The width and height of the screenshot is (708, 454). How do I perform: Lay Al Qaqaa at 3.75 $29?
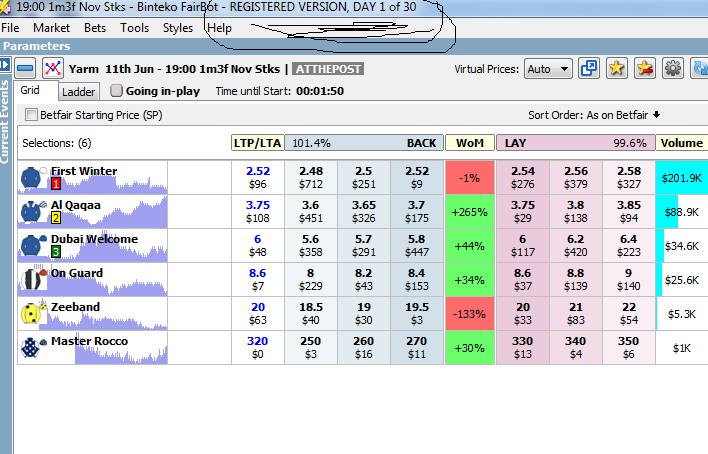tap(523, 211)
